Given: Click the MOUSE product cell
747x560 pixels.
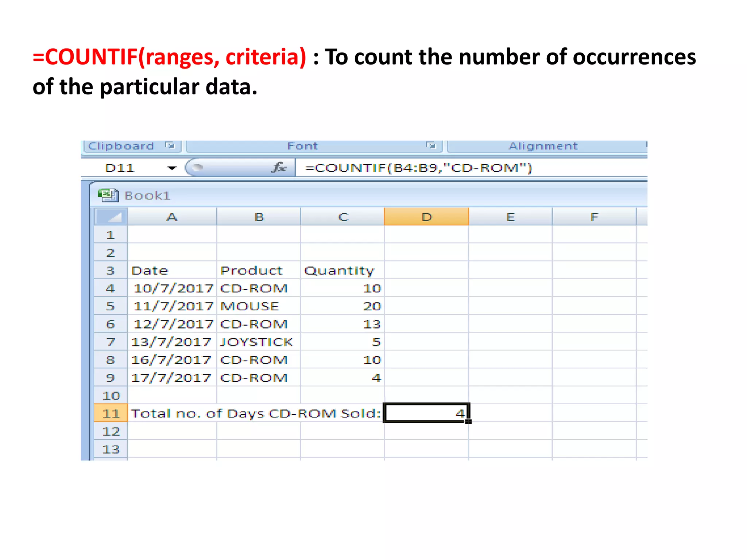Looking at the screenshot, I should [259, 306].
